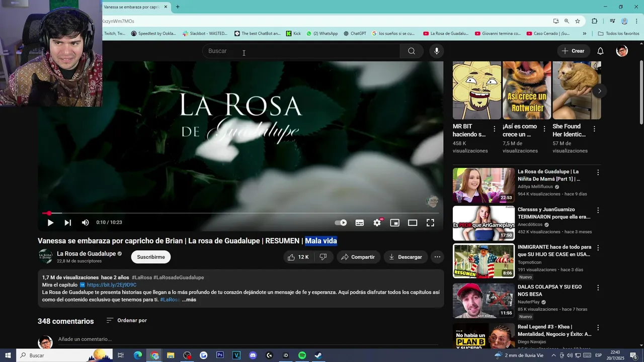Open options for INMIGRANTE video

click(598, 248)
